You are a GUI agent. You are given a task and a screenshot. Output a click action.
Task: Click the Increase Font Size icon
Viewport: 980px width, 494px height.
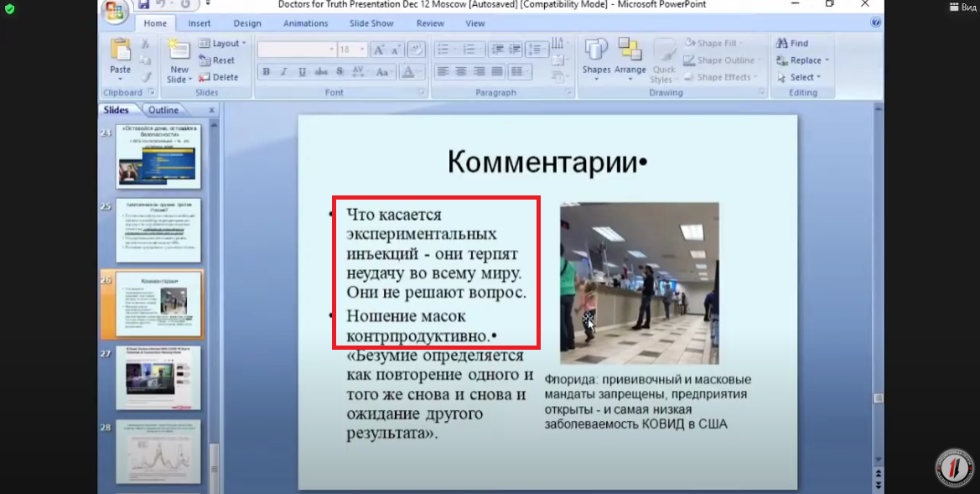[x=378, y=49]
